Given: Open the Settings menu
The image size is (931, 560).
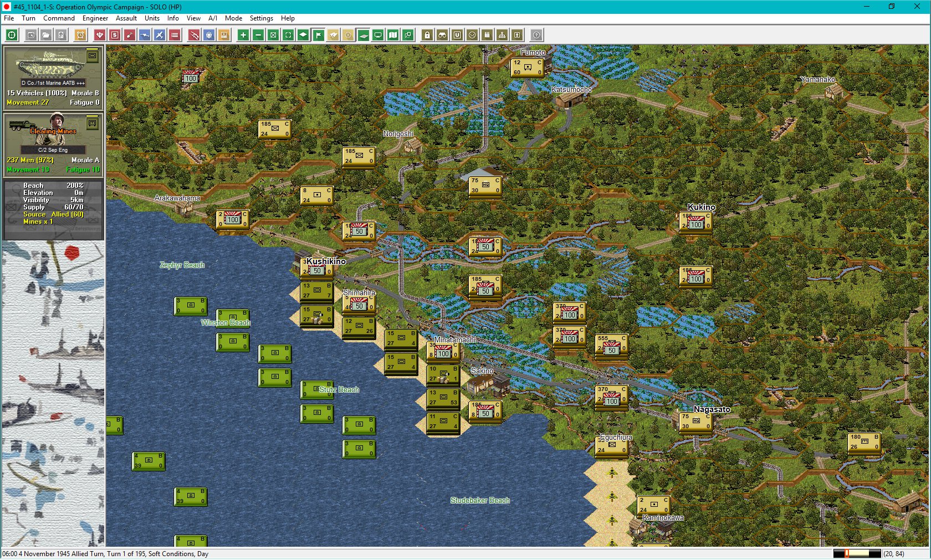Looking at the screenshot, I should (261, 18).
